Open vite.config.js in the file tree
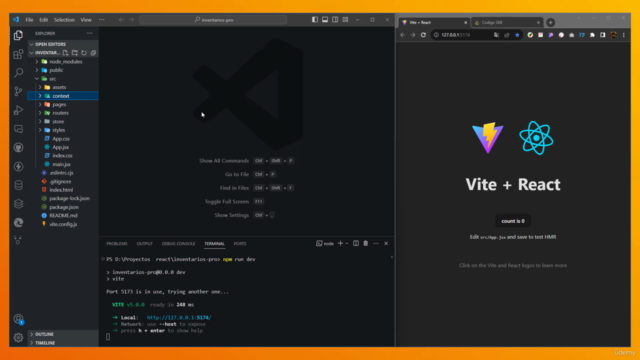640x360 pixels. click(63, 224)
